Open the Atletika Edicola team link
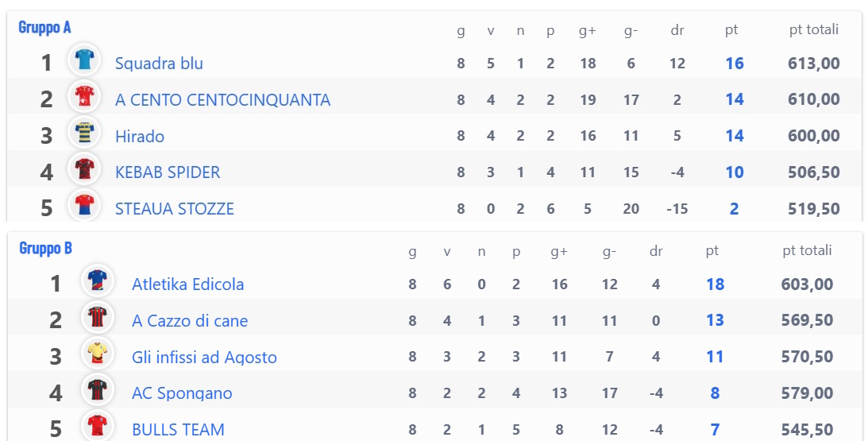The image size is (868, 441). click(187, 284)
